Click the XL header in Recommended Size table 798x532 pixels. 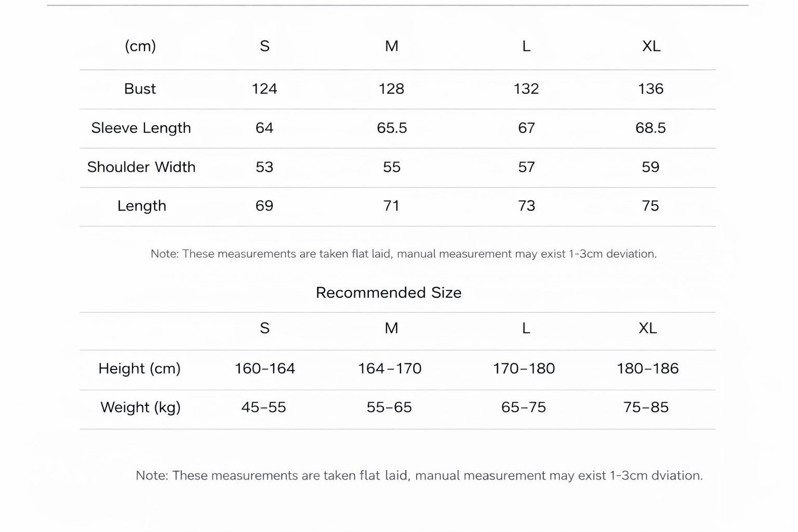(x=648, y=328)
